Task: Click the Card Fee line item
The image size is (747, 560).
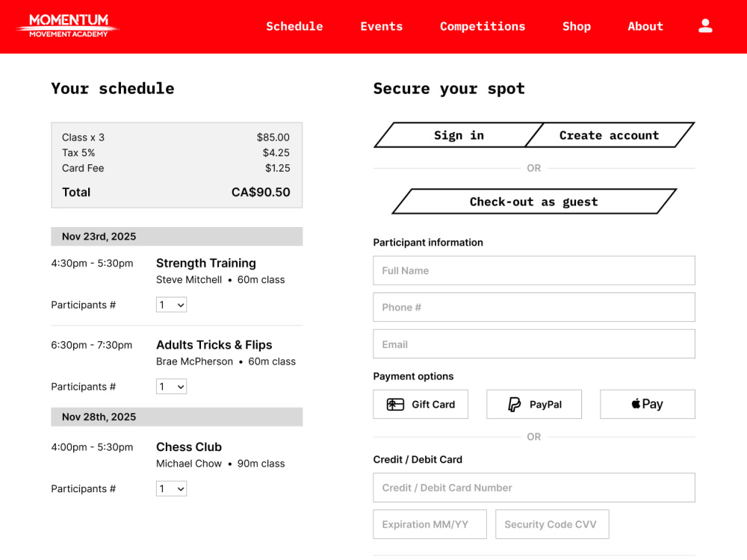Action: (83, 168)
